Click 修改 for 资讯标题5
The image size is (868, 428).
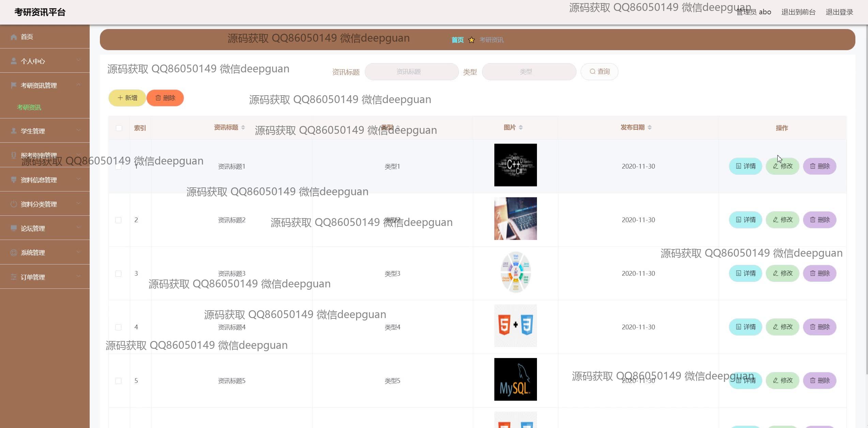pyautogui.click(x=782, y=381)
